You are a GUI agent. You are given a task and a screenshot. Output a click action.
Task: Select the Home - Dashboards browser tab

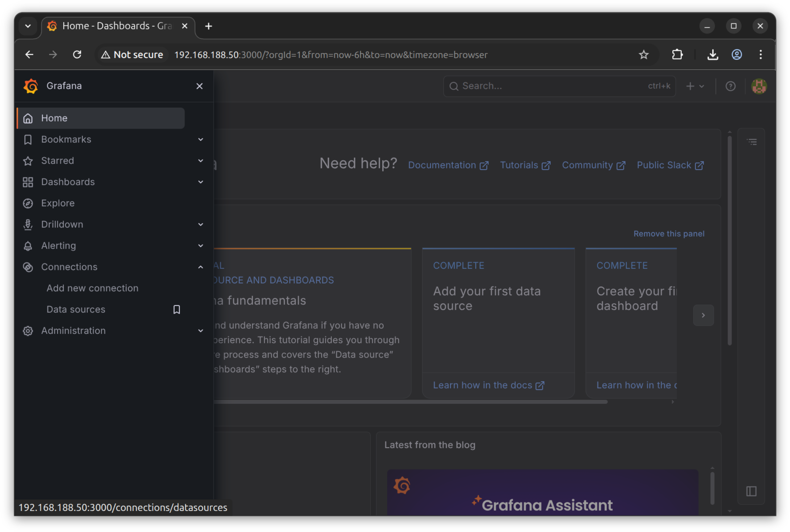(118, 26)
